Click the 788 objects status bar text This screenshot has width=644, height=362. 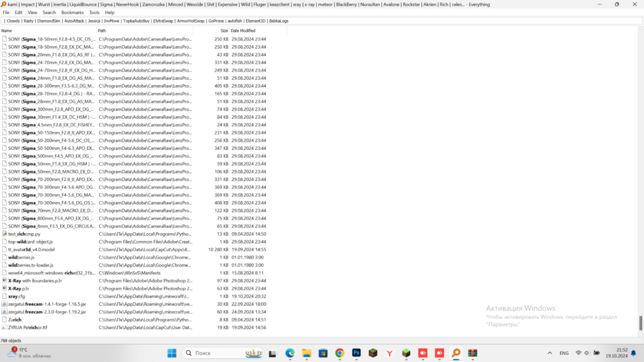(11, 341)
